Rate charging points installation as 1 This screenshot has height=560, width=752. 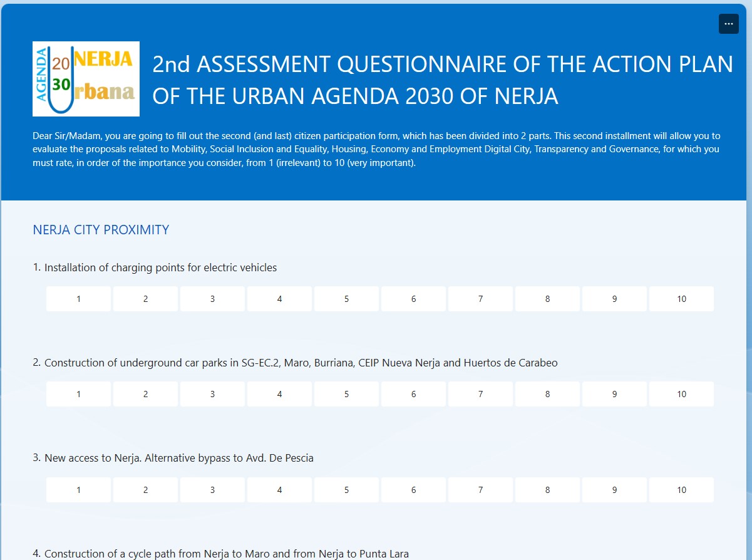click(x=78, y=299)
